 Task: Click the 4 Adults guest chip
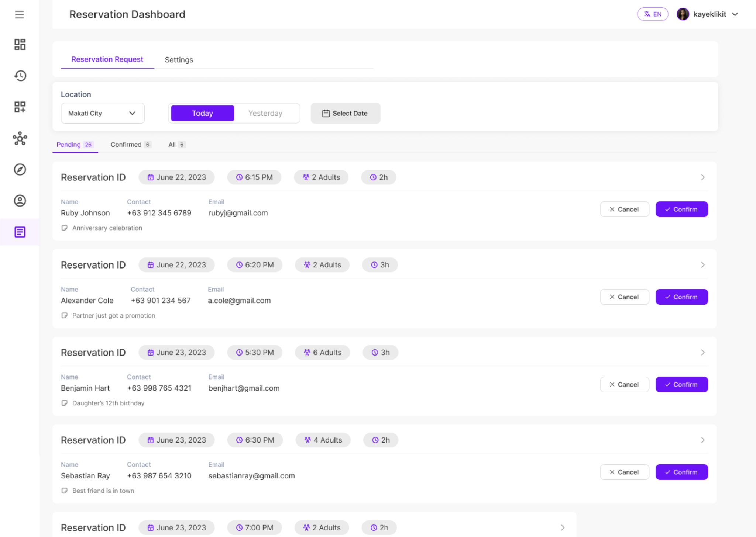click(323, 440)
